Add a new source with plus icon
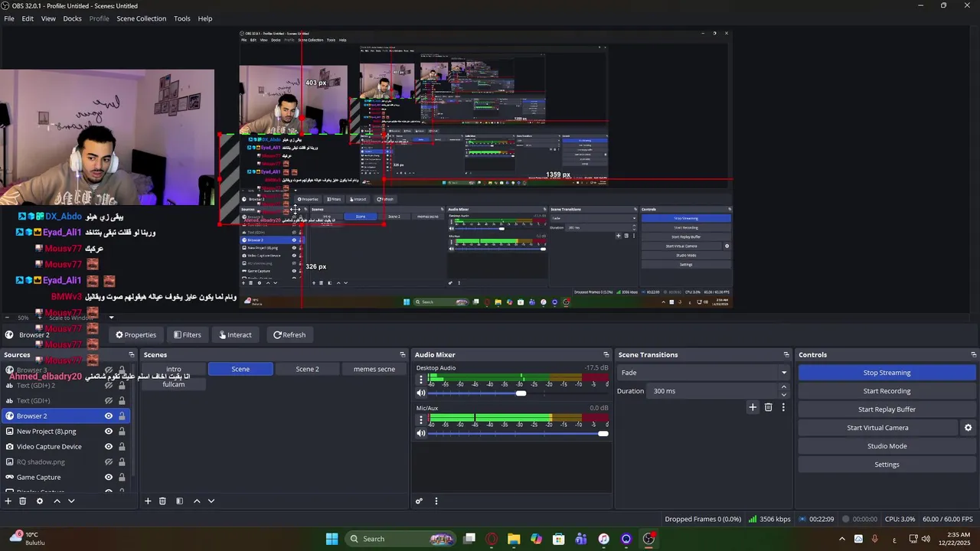Screen dimensions: 980x551 point(8,501)
